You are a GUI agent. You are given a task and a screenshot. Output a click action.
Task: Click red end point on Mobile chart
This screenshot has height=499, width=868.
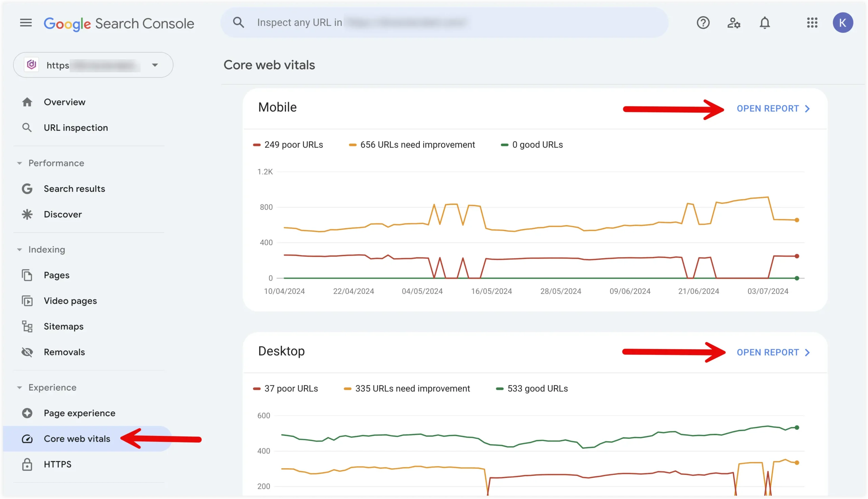coord(796,256)
